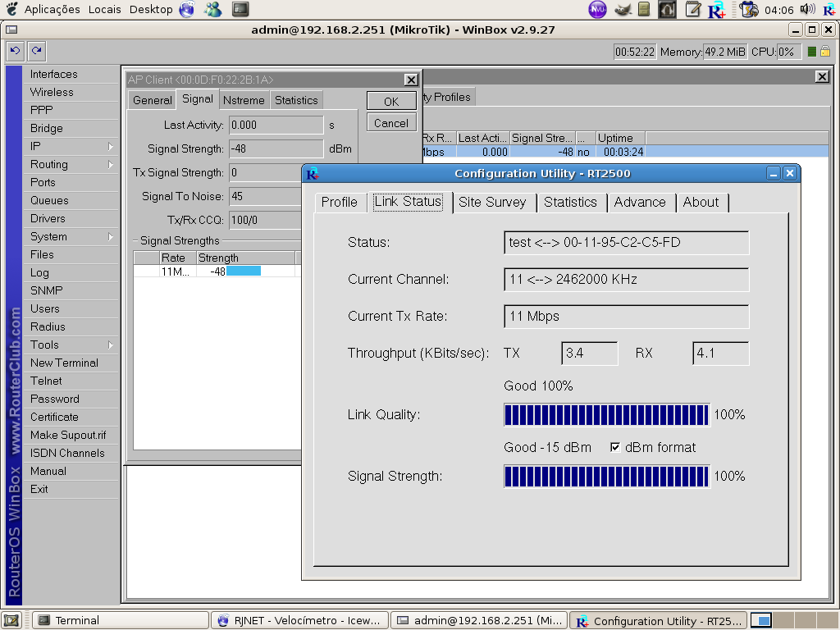Expand the Routing submenu

click(x=110, y=164)
